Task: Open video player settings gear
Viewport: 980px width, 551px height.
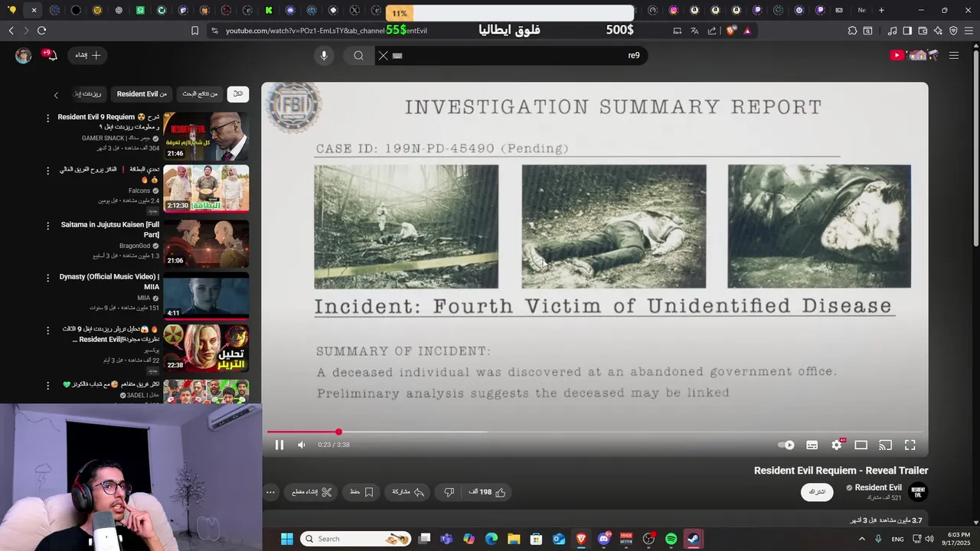Action: pyautogui.click(x=837, y=445)
